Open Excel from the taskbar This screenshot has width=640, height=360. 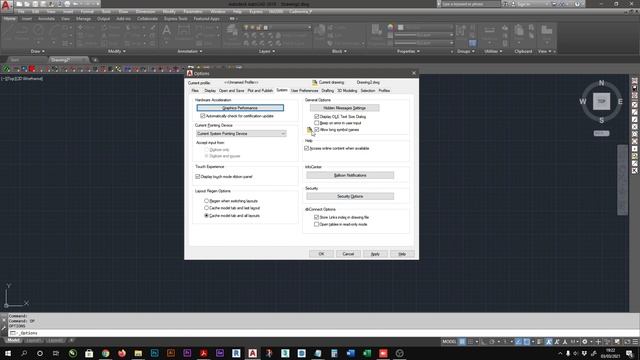367,353
